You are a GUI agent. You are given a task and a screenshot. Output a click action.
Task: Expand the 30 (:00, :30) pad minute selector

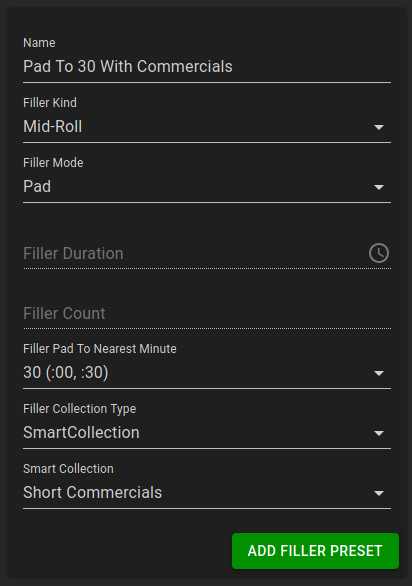tap(207, 373)
